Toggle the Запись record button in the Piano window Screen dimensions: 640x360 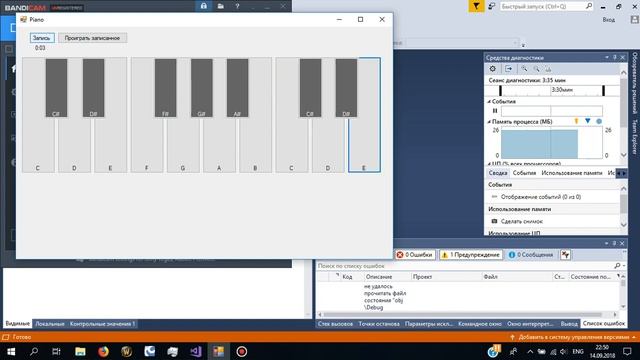42,38
